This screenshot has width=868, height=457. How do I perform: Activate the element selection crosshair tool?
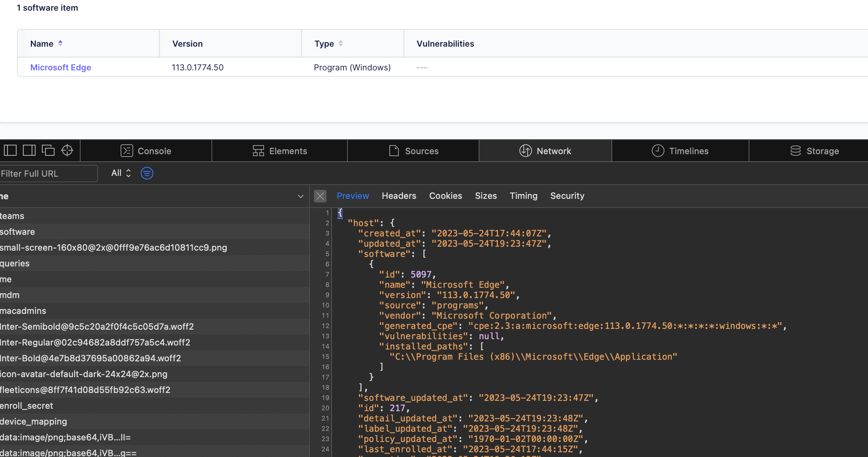coord(67,150)
